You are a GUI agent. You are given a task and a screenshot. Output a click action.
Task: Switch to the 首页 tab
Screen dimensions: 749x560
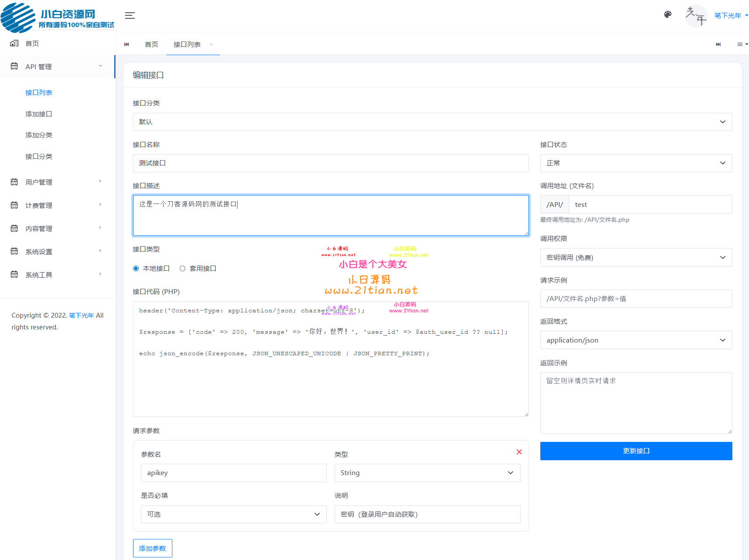151,44
